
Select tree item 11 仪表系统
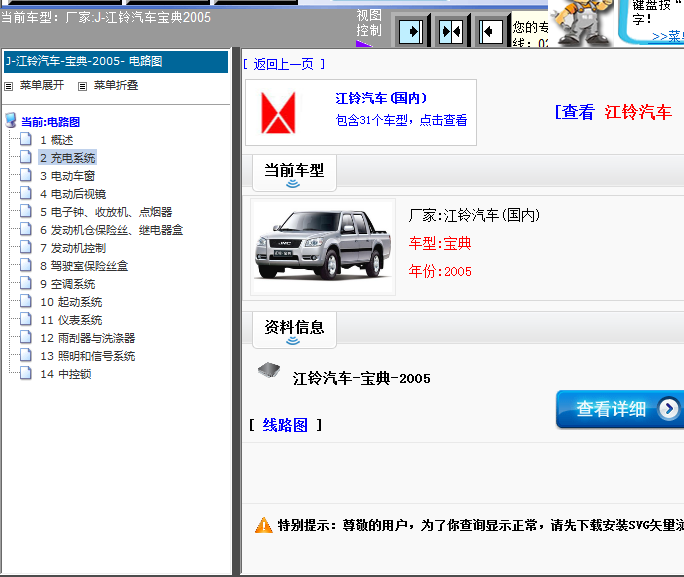tap(71, 320)
